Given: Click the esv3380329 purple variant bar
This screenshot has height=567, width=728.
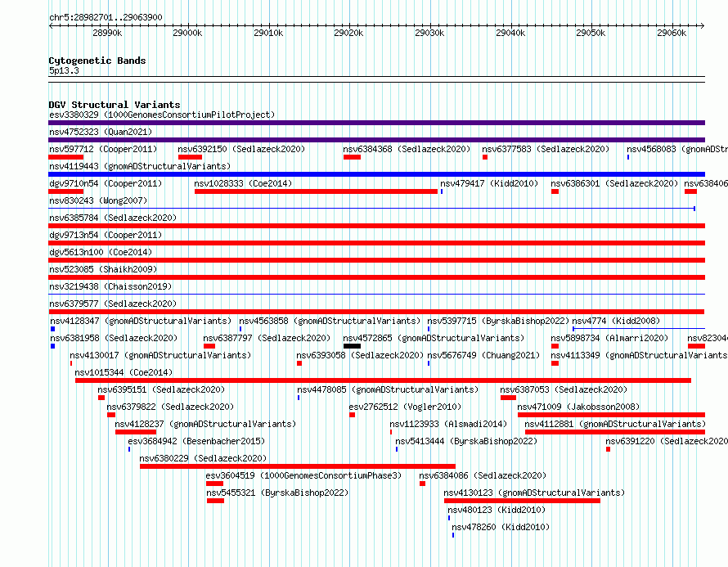Looking at the screenshot, I should (376, 123).
